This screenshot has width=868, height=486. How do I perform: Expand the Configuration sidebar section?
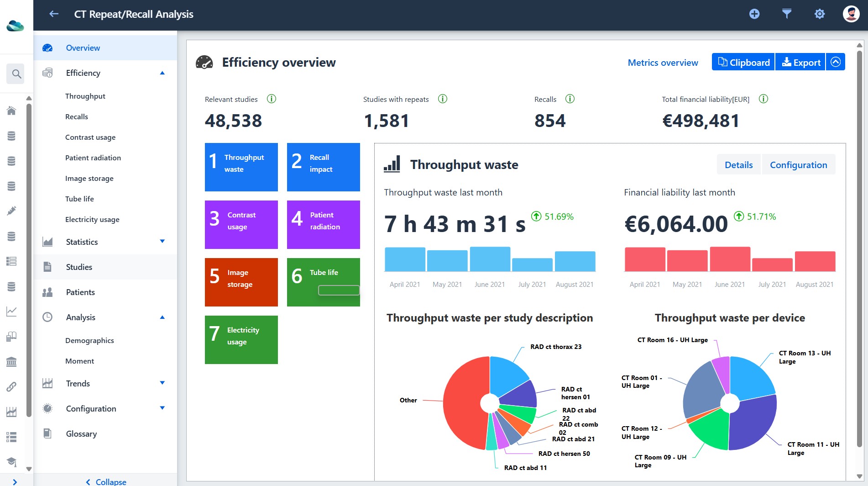coord(162,408)
